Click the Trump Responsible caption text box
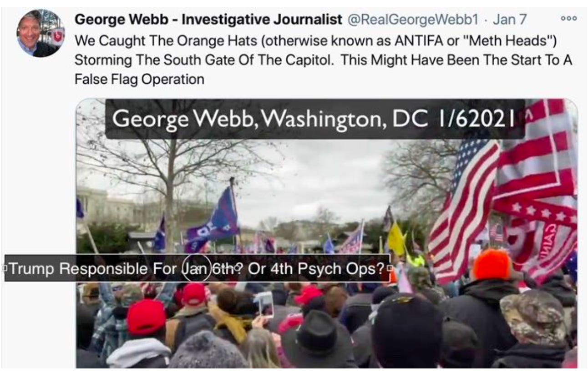The height and width of the screenshot is (373, 588). (198, 268)
